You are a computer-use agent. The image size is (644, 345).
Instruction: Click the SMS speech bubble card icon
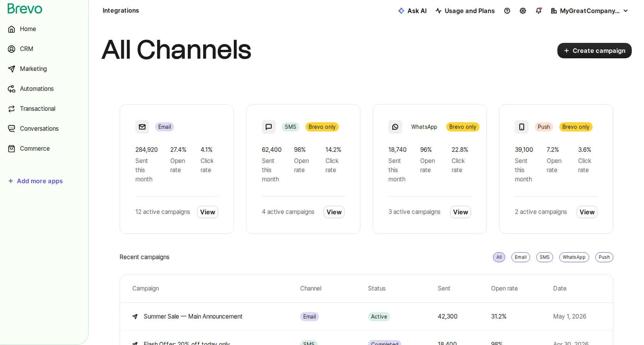[x=268, y=127]
